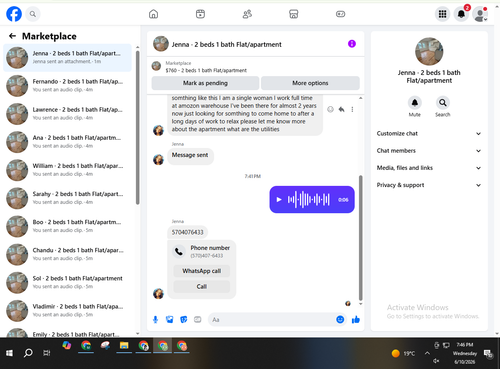Open emoji picker in message box

tap(340, 320)
